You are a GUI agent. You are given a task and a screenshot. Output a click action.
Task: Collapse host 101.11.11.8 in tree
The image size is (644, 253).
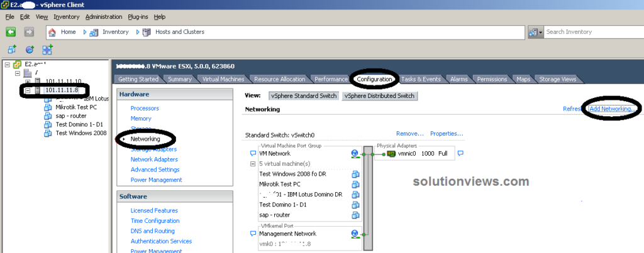coord(28,90)
